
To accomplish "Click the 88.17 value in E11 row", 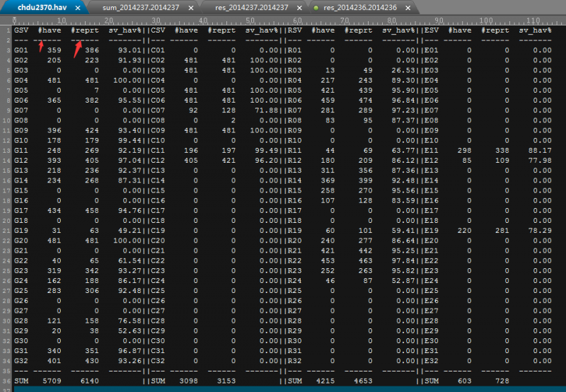I will [x=540, y=150].
